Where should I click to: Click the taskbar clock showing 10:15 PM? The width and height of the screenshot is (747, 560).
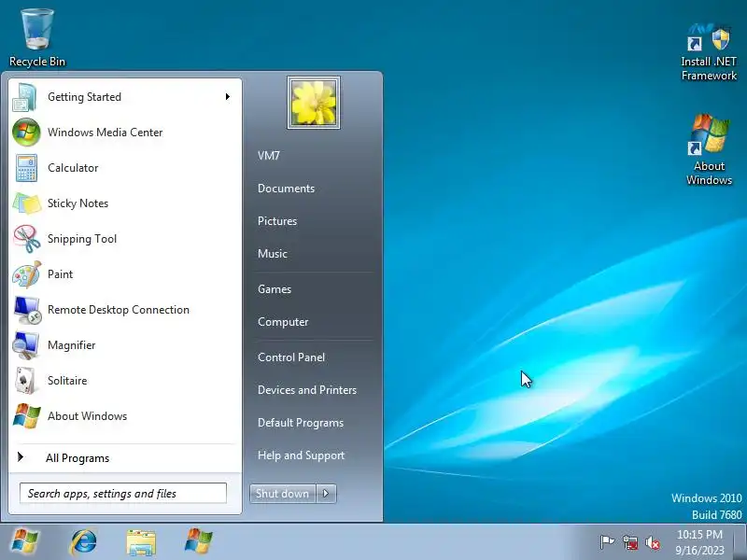point(699,542)
